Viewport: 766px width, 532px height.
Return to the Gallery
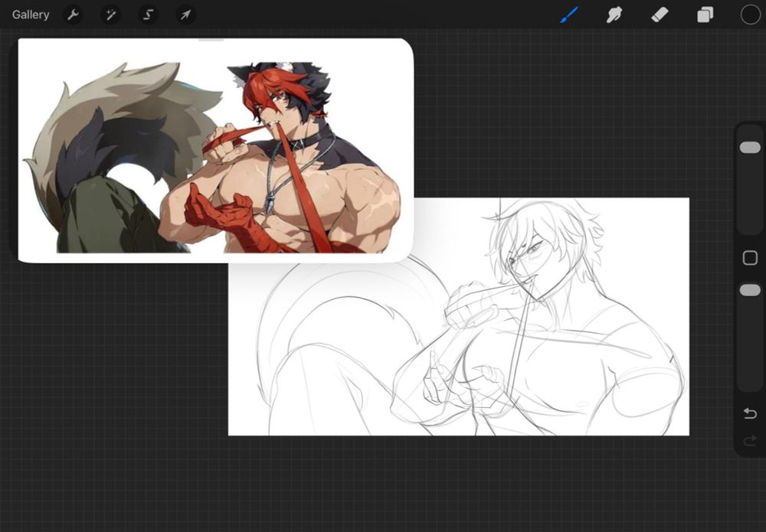coord(31,15)
